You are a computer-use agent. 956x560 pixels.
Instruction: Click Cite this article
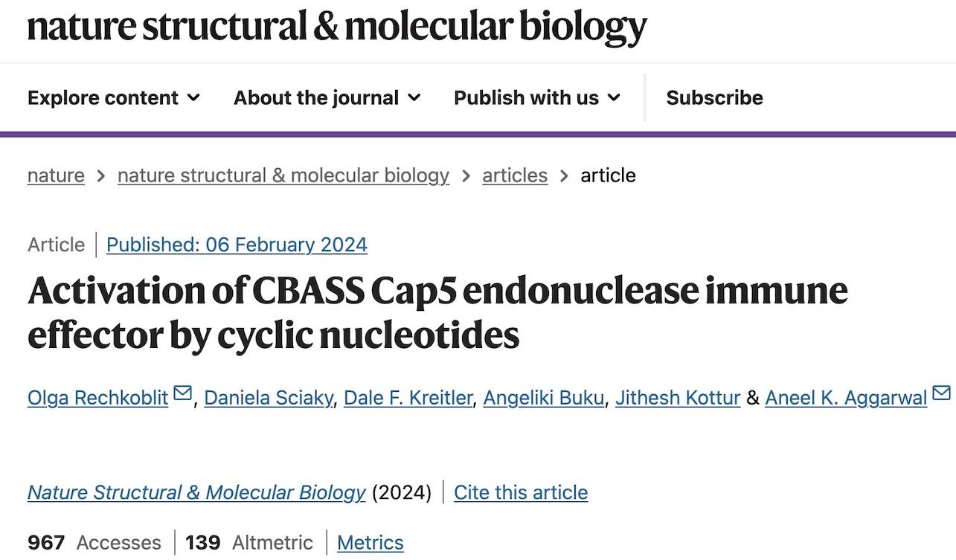(521, 492)
